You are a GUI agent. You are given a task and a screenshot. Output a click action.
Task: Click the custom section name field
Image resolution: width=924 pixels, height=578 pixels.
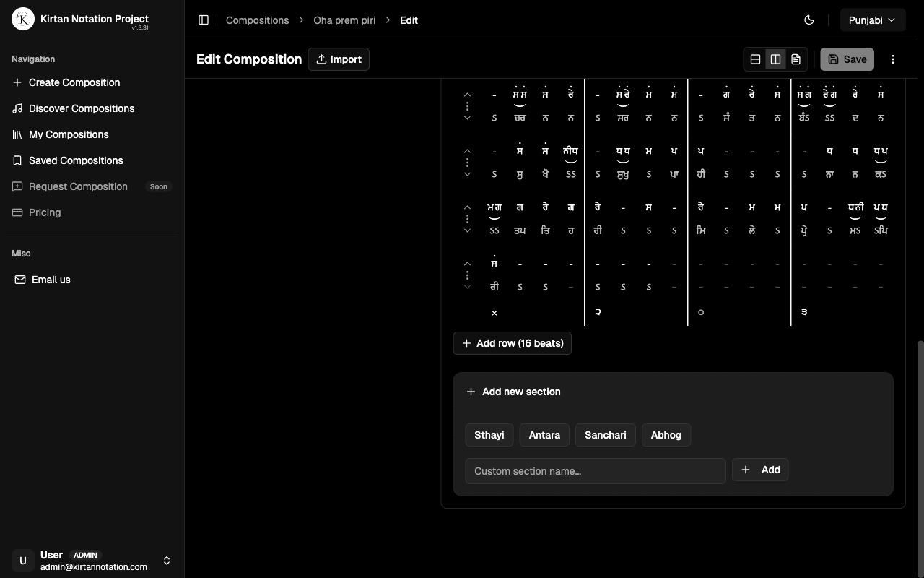point(596,471)
